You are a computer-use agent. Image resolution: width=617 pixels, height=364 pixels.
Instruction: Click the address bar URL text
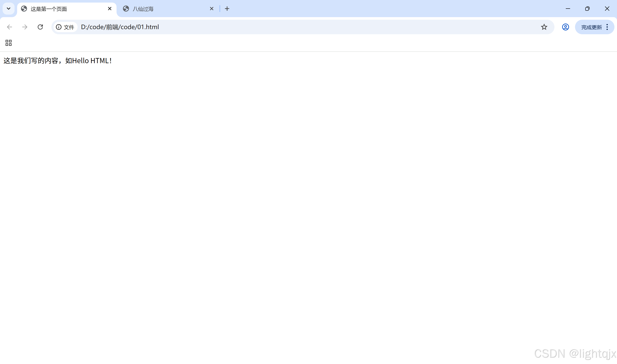pos(120,27)
